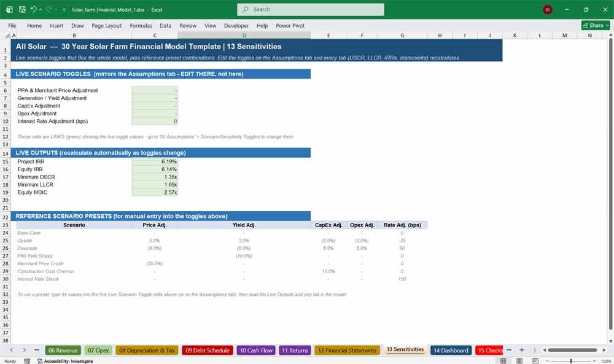Click the CapEx Adjustment label cell
This screenshot has height=364, width=614.
(38, 106)
